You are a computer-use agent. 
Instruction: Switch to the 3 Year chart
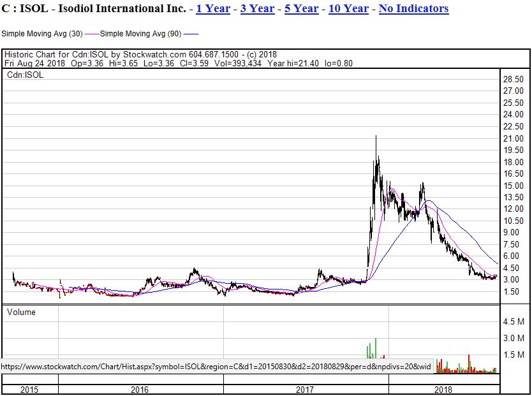(x=256, y=8)
